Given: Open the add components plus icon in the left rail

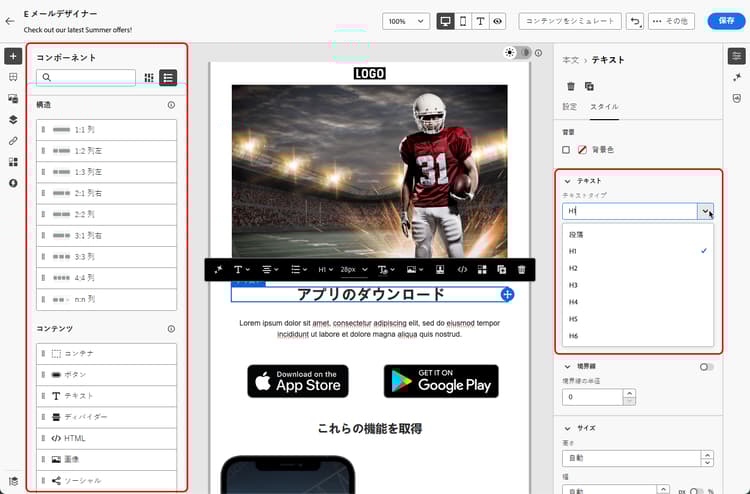Looking at the screenshot, I should pyautogui.click(x=13, y=56).
